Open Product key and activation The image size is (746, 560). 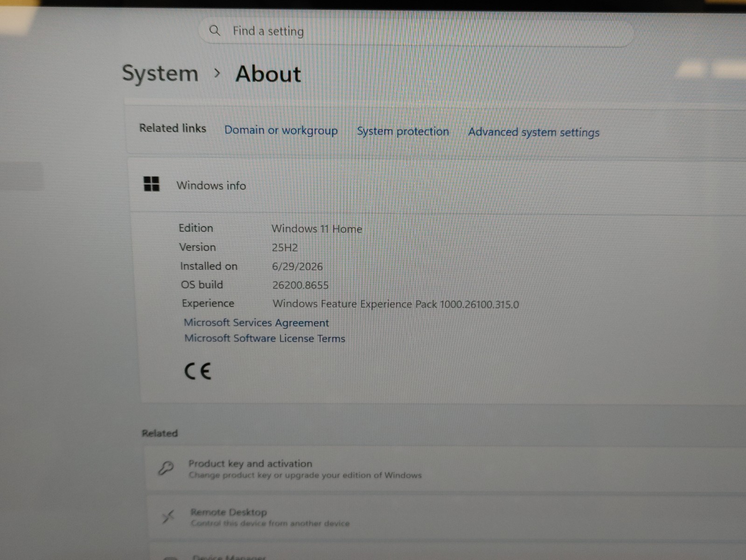pyautogui.click(x=445, y=469)
